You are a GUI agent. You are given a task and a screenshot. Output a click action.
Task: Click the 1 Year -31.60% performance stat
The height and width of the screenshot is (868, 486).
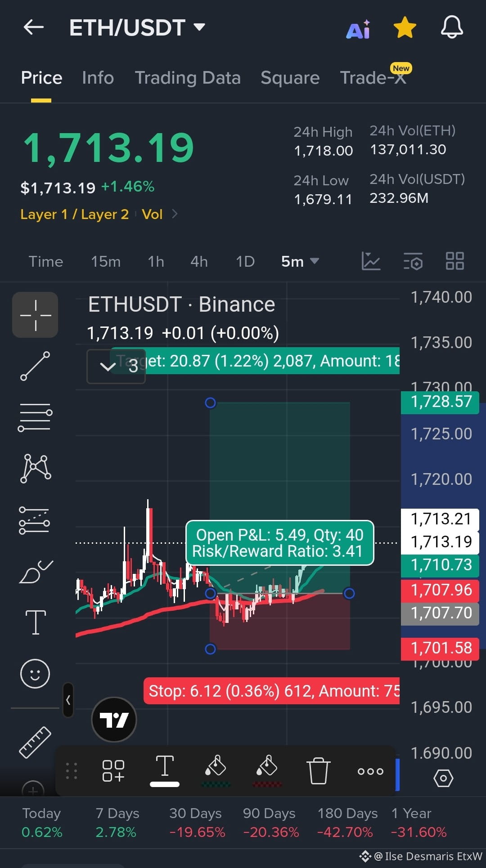click(x=418, y=823)
